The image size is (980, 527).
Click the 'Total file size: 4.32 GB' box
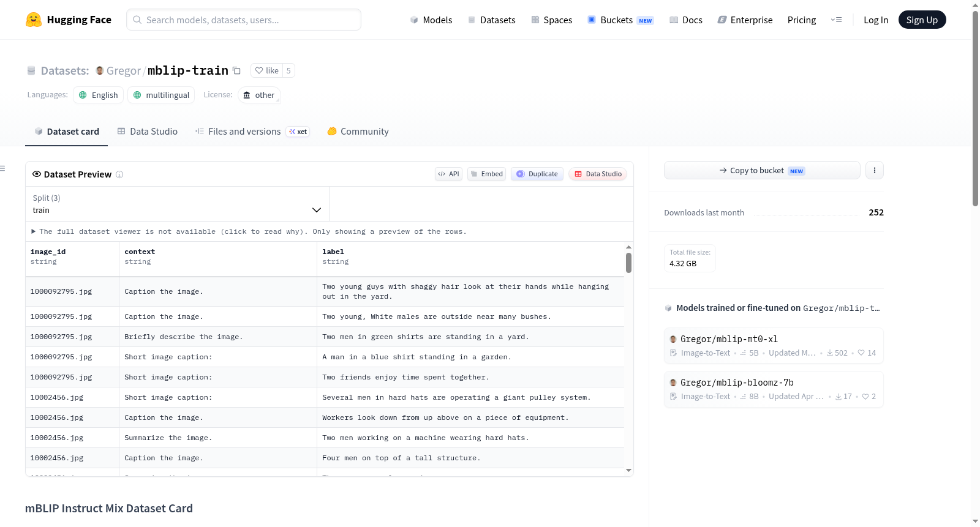click(x=690, y=258)
